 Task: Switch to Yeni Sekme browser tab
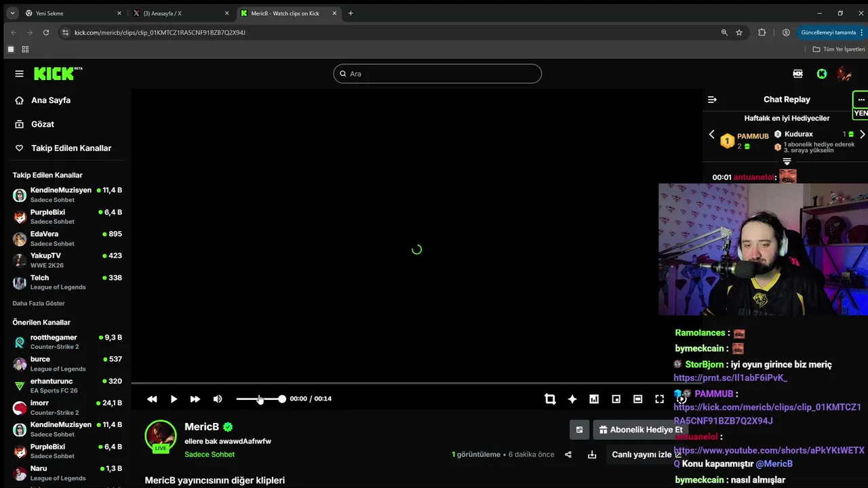(74, 14)
